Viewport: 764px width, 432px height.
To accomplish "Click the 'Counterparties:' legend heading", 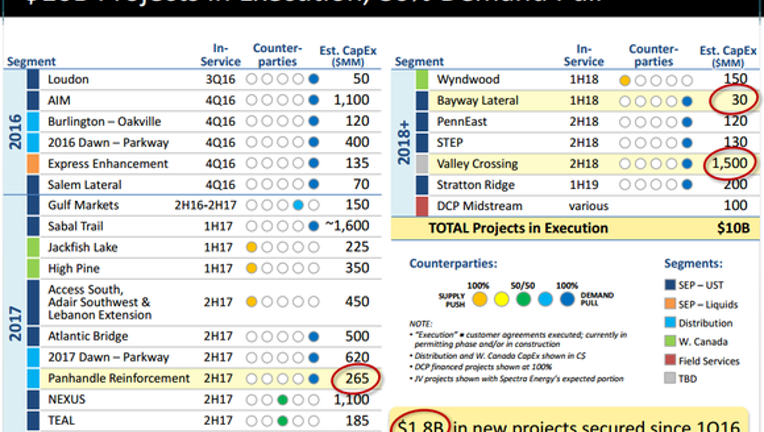I will pyautogui.click(x=453, y=263).
